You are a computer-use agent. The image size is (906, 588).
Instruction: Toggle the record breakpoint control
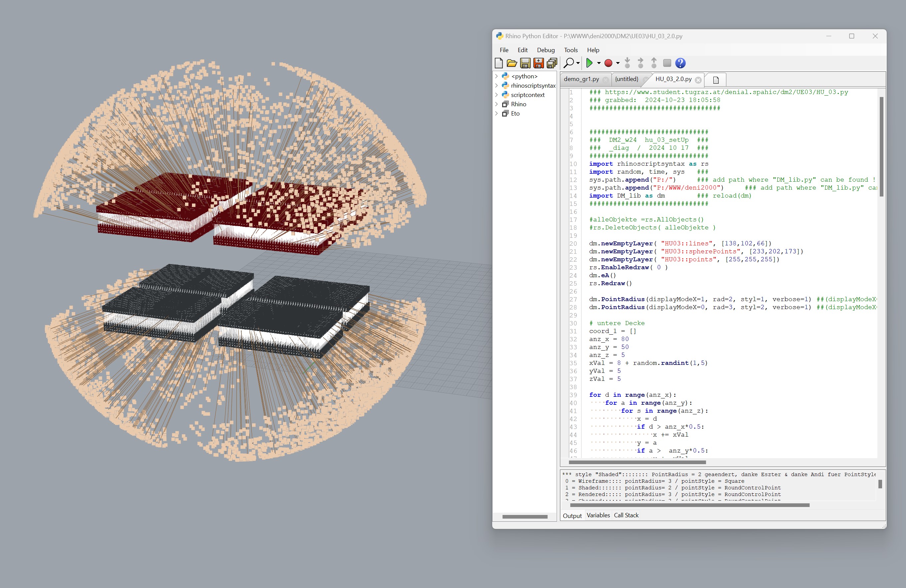point(608,63)
